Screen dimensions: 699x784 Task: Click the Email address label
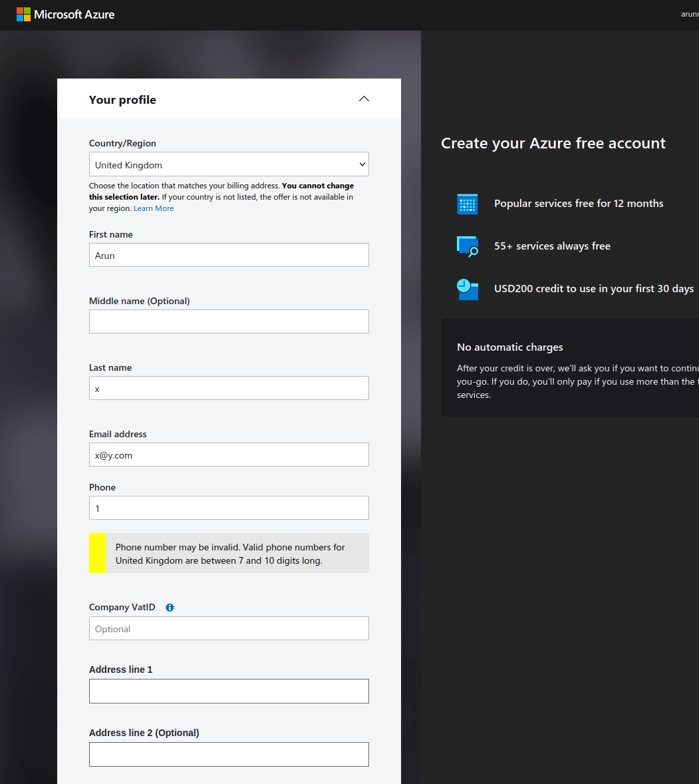(118, 434)
